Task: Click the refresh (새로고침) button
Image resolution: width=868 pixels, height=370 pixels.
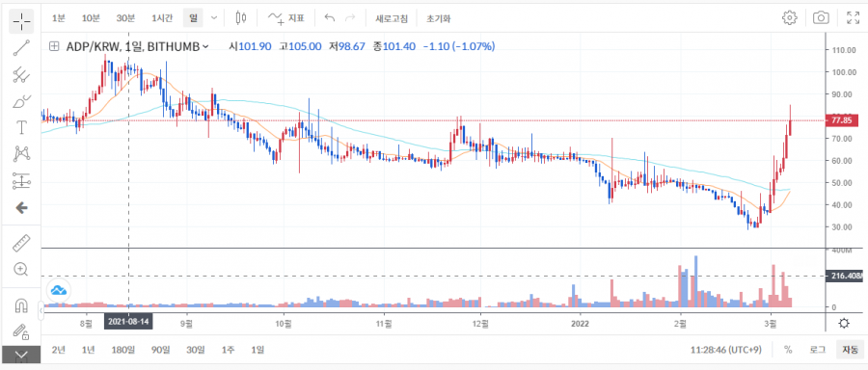Action: (392, 18)
